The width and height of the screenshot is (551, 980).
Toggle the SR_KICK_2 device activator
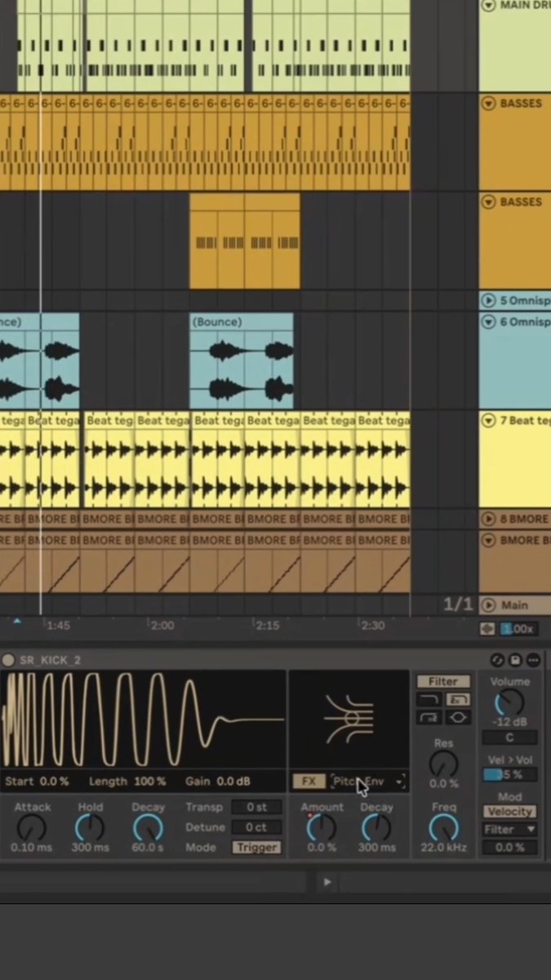click(x=8, y=660)
